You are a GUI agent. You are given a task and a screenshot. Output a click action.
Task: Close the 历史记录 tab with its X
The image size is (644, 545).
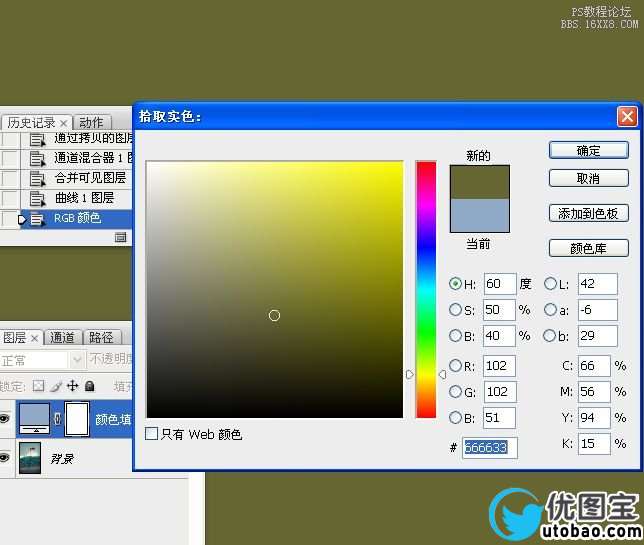(64, 123)
